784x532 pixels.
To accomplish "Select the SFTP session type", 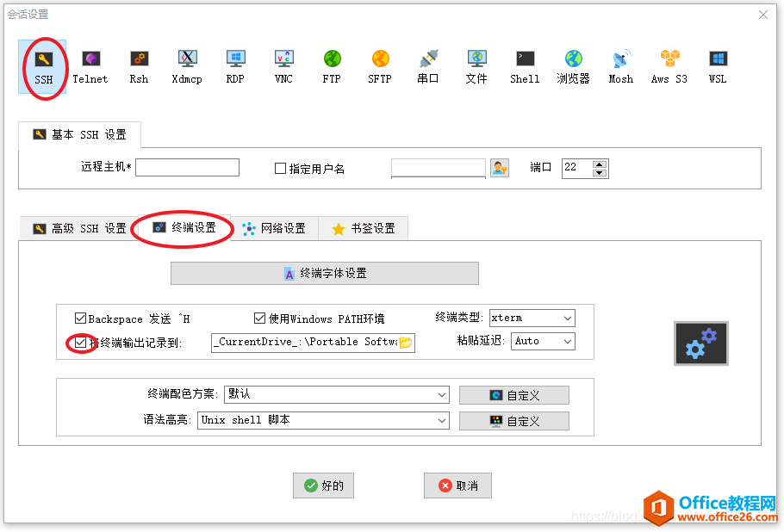I will (x=380, y=67).
